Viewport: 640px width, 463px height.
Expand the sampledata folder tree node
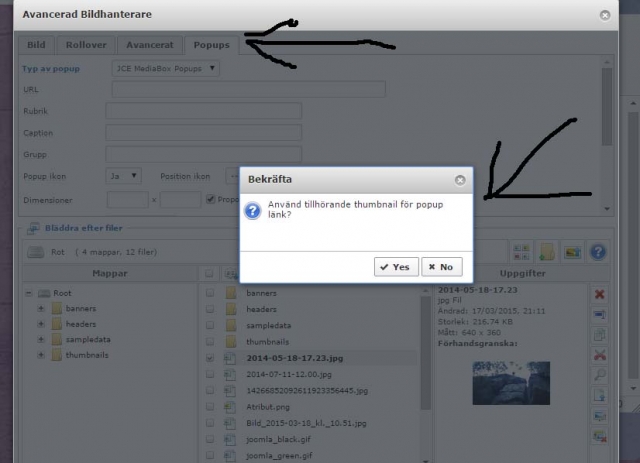coord(41,339)
